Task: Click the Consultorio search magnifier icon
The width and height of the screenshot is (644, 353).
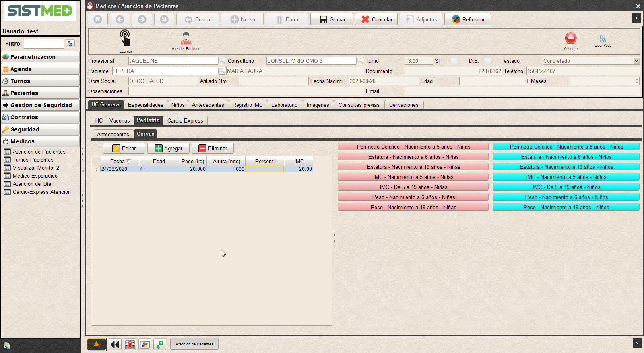Action: [360, 61]
